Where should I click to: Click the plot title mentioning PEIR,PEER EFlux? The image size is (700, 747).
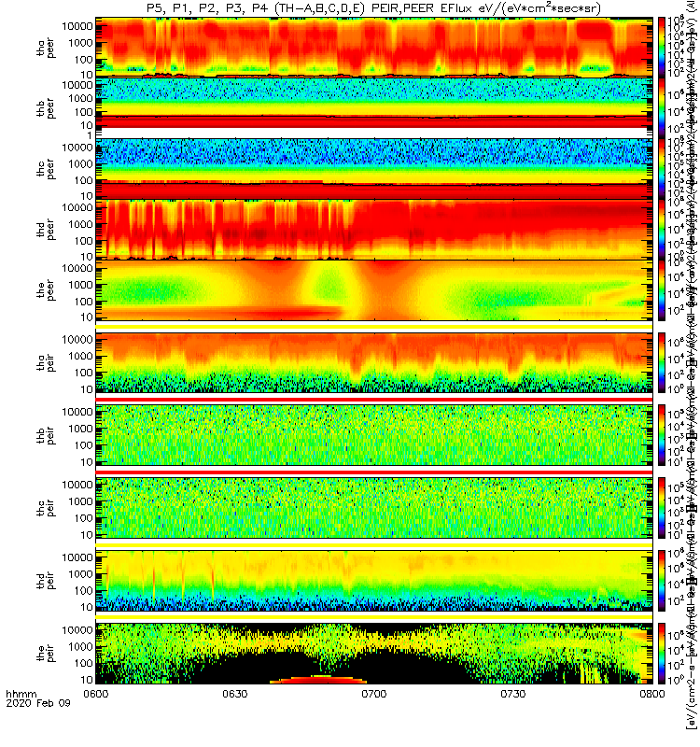[x=374, y=8]
